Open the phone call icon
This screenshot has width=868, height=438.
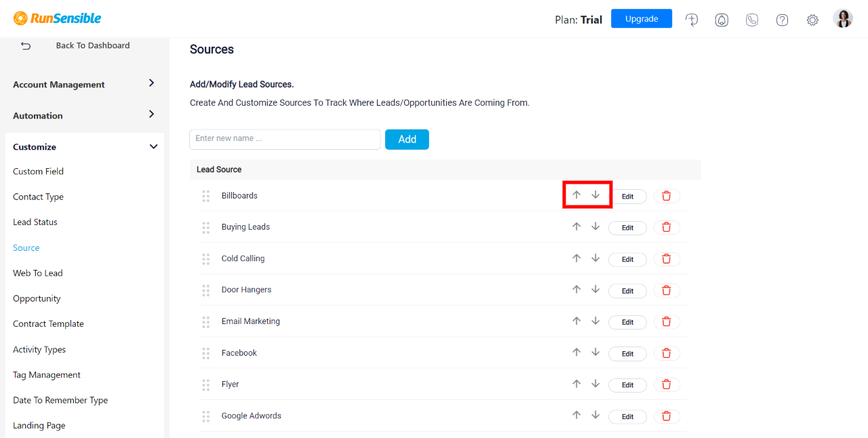[x=752, y=20]
